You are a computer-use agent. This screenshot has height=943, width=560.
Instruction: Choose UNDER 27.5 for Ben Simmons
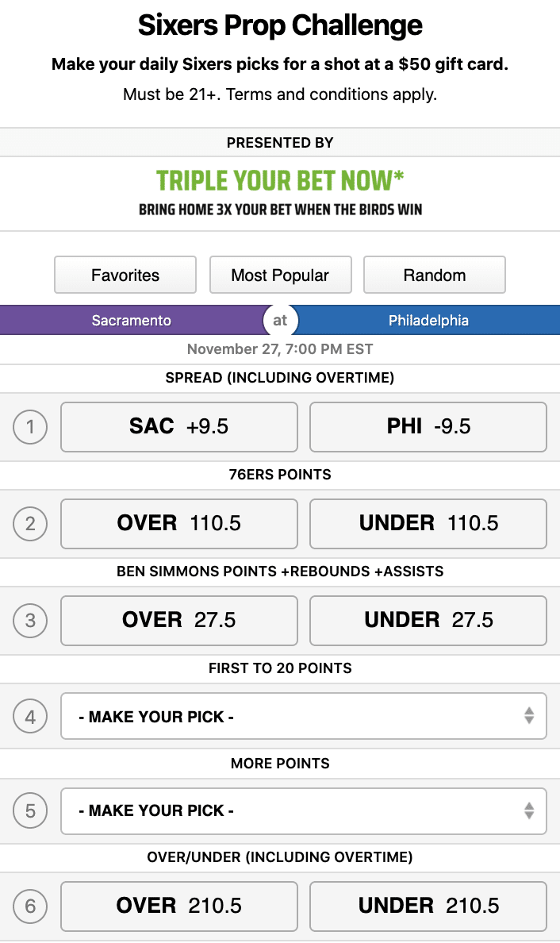(428, 620)
